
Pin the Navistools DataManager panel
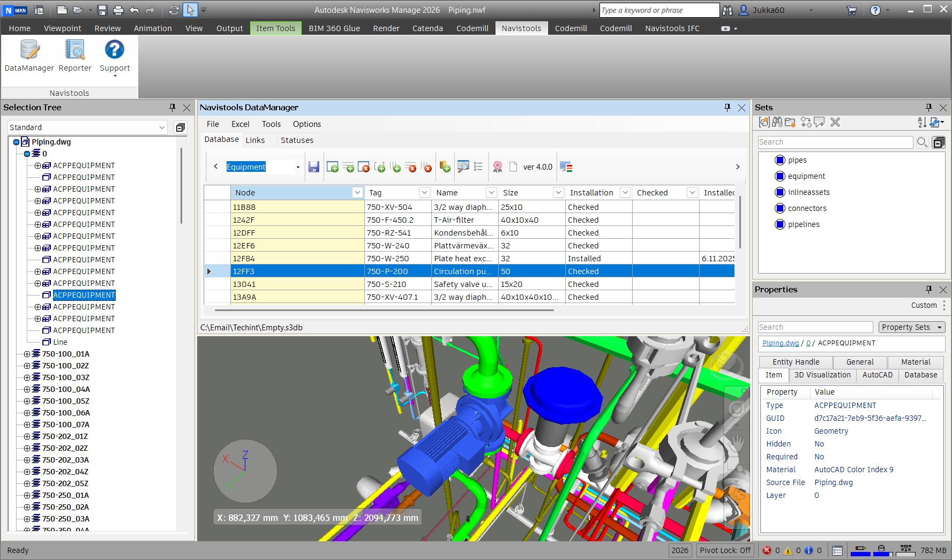[727, 108]
